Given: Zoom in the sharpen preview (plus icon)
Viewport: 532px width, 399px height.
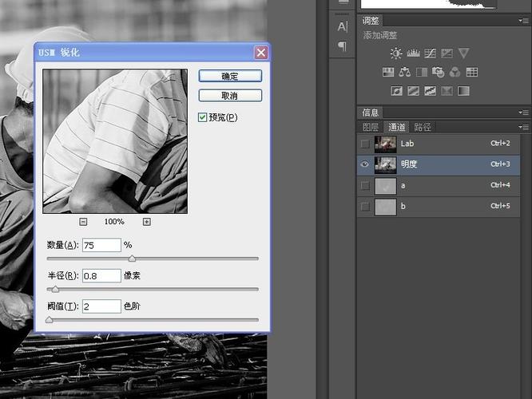Looking at the screenshot, I should pos(146,222).
